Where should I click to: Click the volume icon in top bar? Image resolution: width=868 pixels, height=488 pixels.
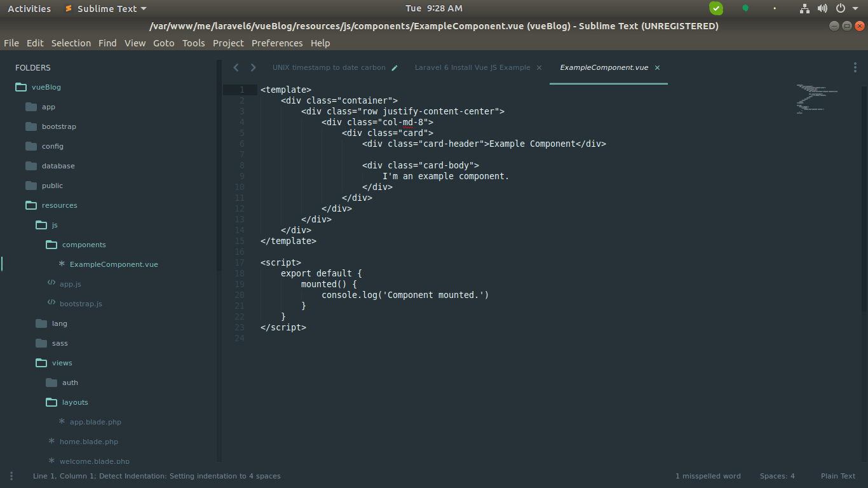(822, 8)
